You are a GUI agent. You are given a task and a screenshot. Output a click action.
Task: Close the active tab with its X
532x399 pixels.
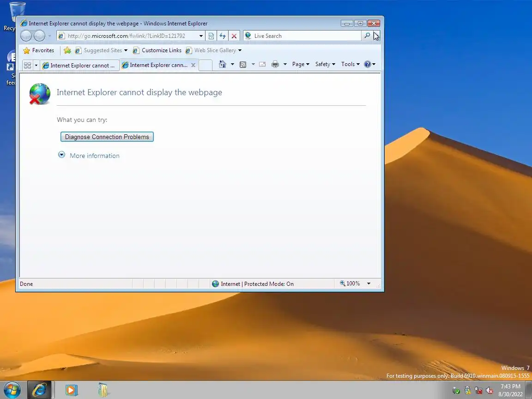193,65
